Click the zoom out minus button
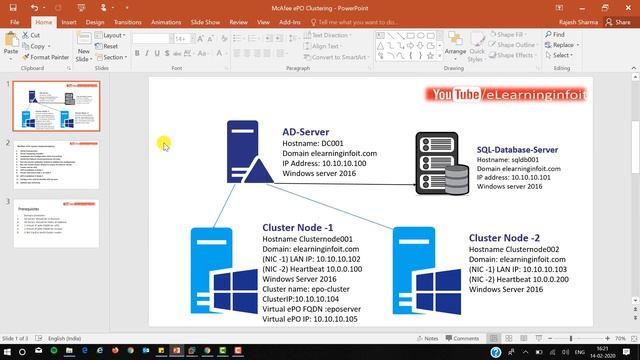This screenshot has width=640, height=360. click(x=550, y=338)
